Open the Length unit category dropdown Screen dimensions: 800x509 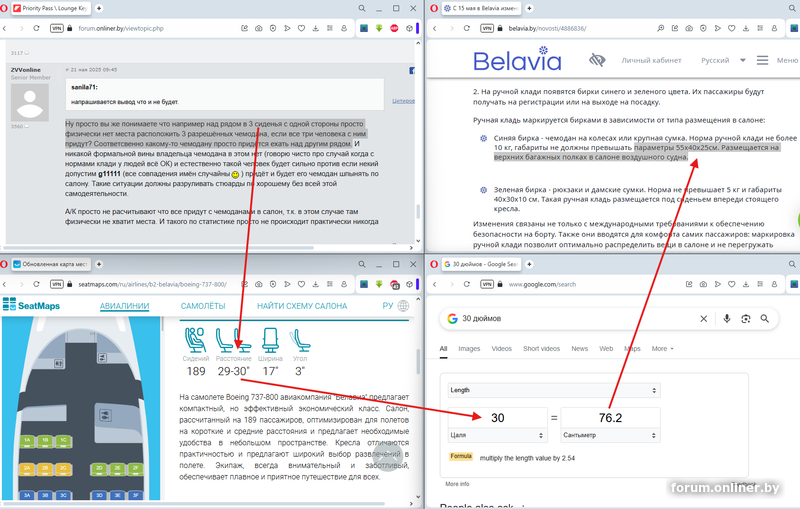(554, 390)
